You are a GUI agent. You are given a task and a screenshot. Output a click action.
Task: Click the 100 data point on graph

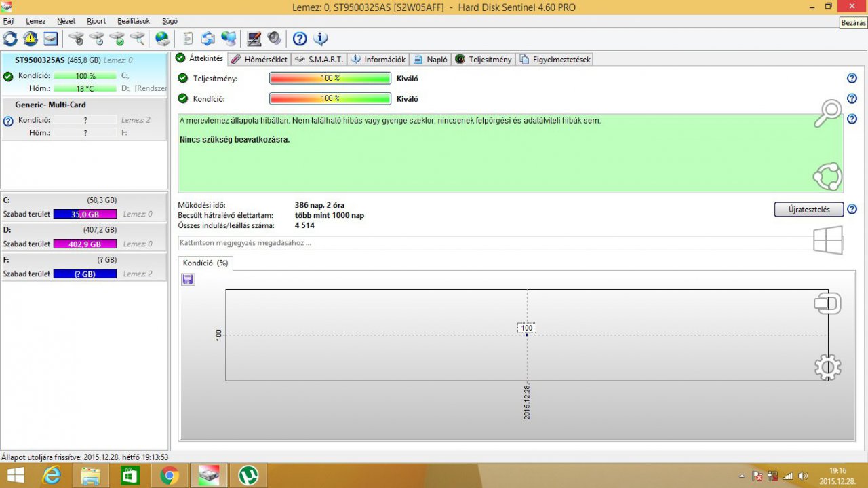527,335
